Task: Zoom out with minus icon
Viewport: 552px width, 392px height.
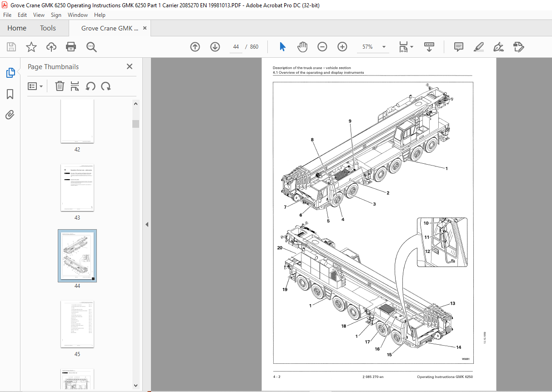Action: (x=322, y=47)
